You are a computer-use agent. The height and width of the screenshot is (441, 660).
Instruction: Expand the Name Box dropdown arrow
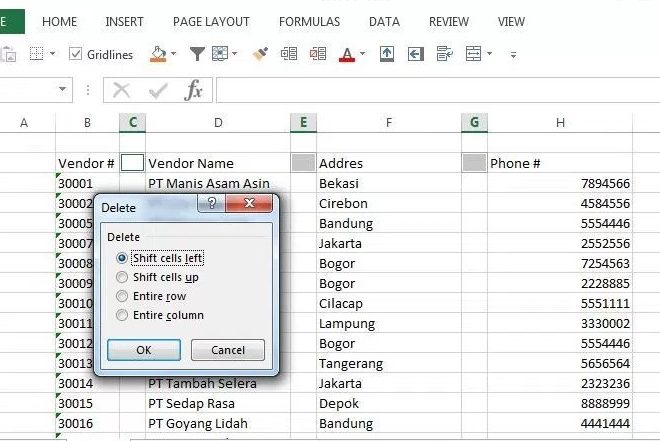coord(62,89)
